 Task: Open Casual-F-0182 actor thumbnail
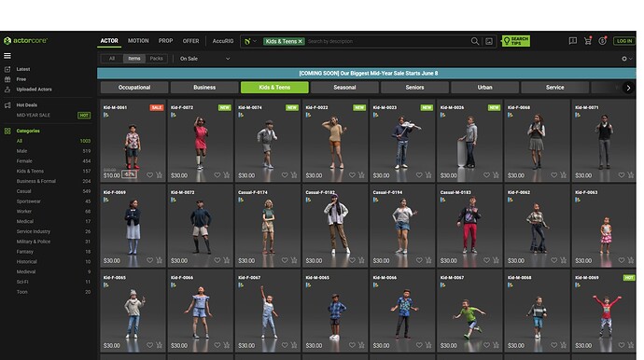335,226
